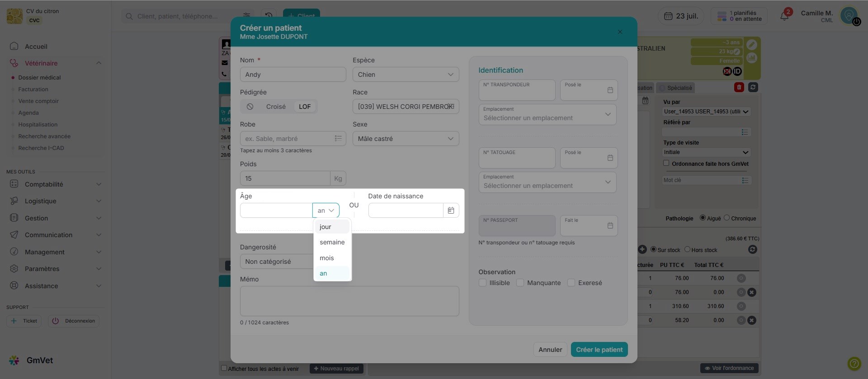Click the calendar icon beside Date de naissance
The image size is (868, 379).
coord(451,211)
